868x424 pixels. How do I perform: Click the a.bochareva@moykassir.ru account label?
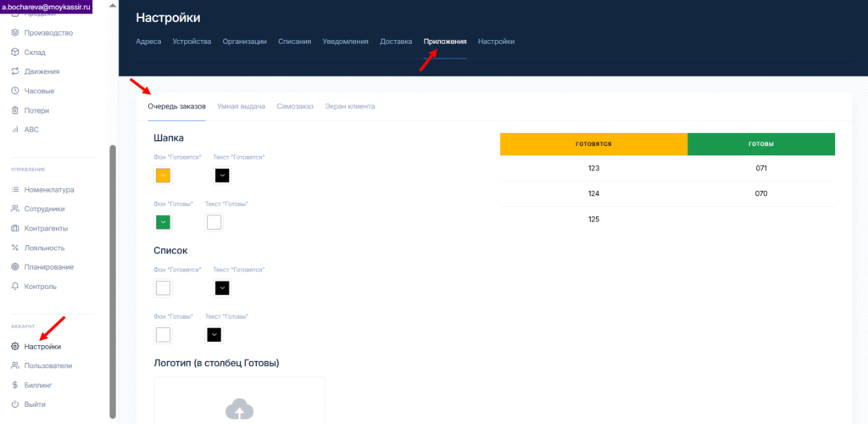(46, 7)
